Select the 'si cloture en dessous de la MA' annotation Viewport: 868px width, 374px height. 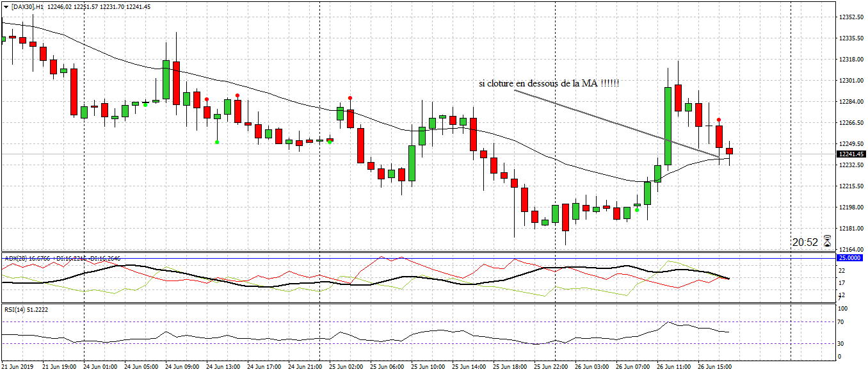point(549,84)
